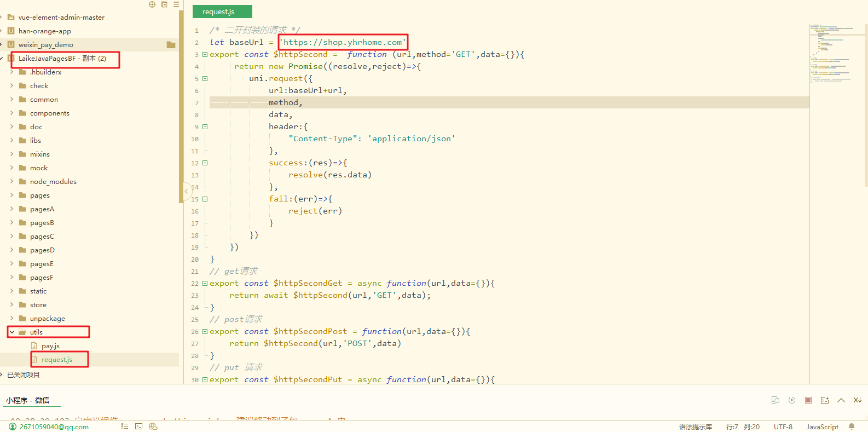The width and height of the screenshot is (868, 432).
Task: Expand the .hbuilderx folder
Action: click(x=12, y=72)
